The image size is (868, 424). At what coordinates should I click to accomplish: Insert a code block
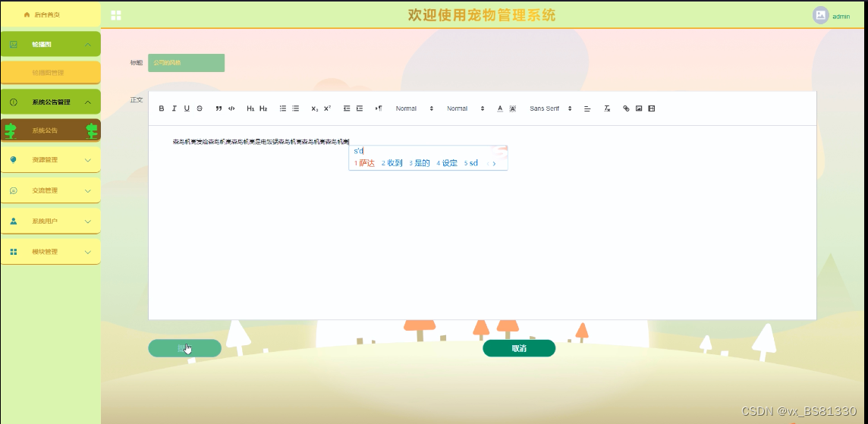click(231, 108)
